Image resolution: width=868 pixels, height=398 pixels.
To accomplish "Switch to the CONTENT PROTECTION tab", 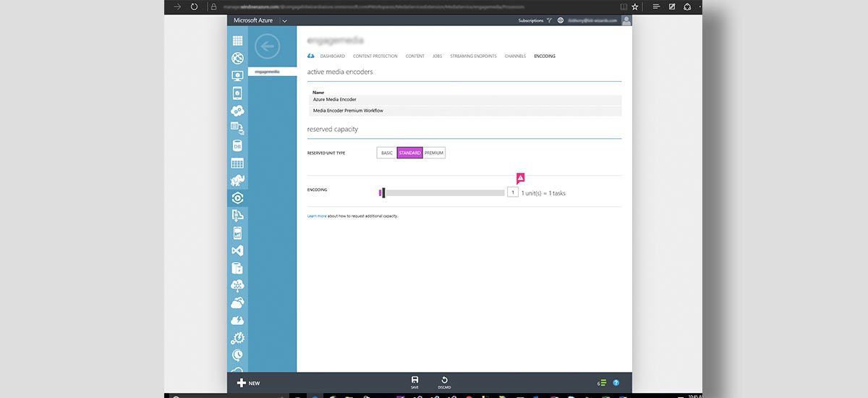I will click(x=375, y=56).
